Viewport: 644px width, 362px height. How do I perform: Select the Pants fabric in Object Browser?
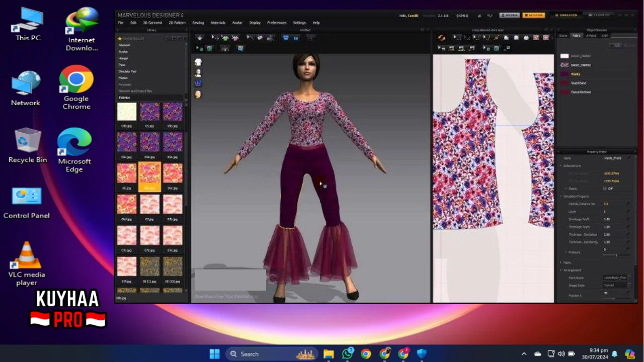[575, 74]
